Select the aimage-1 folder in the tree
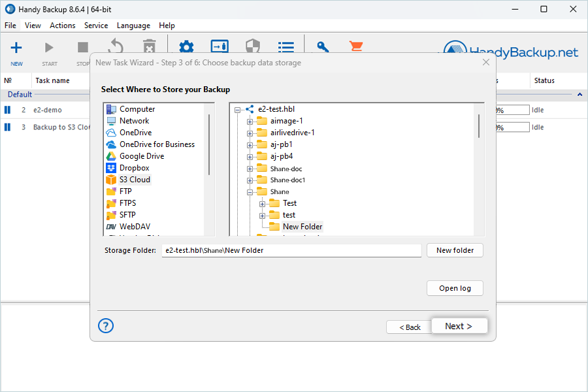 [x=286, y=121]
